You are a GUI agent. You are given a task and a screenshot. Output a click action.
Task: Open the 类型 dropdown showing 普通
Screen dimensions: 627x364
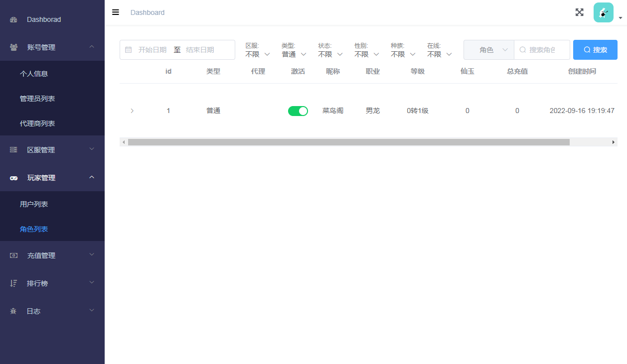pyautogui.click(x=294, y=54)
